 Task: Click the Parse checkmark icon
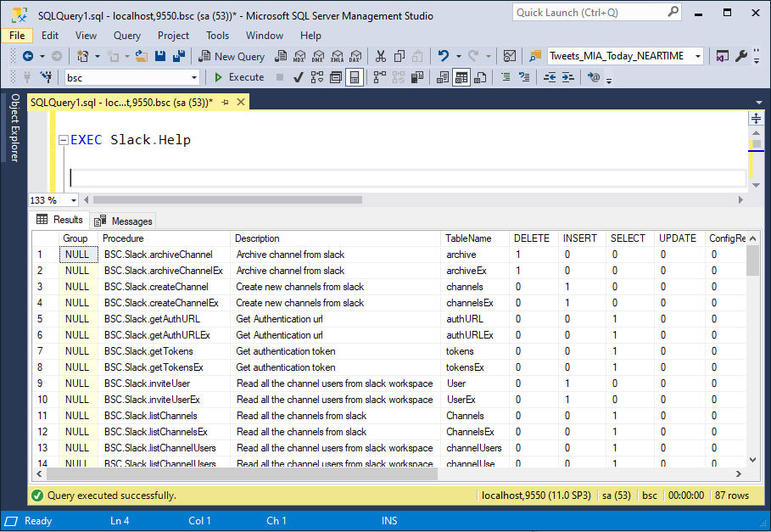(298, 77)
